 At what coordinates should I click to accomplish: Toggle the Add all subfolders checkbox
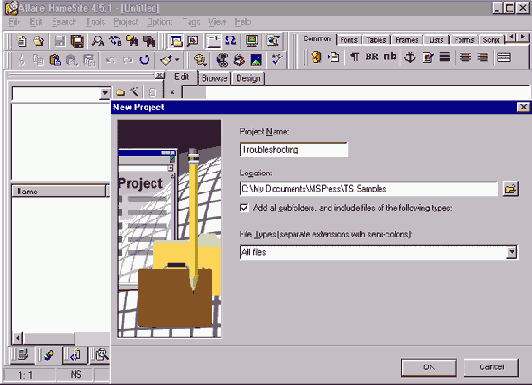coord(244,207)
